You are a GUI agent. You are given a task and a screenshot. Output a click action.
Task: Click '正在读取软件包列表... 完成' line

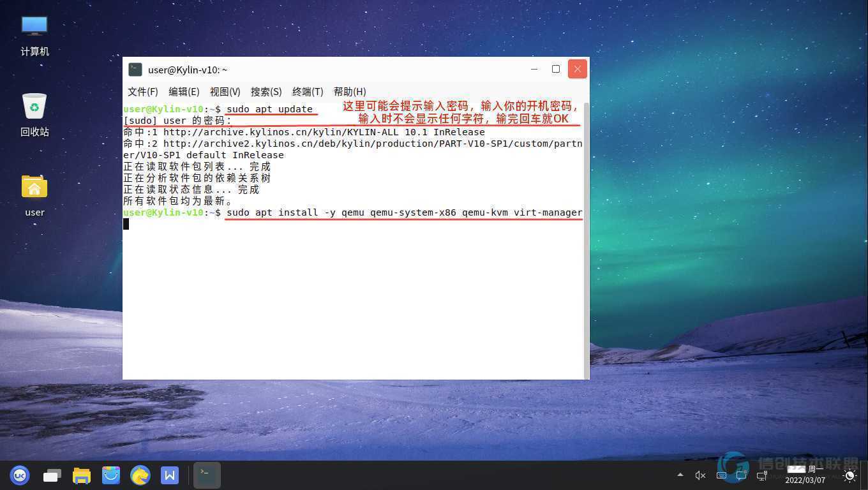[x=197, y=167]
